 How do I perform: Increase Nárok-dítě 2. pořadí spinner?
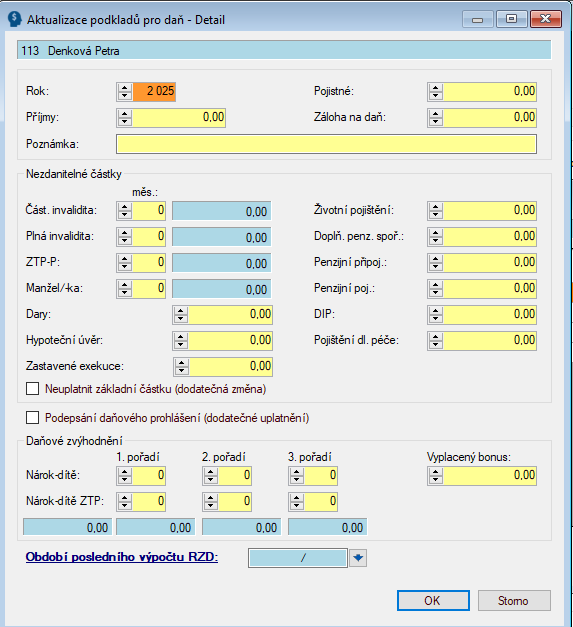coord(211,472)
